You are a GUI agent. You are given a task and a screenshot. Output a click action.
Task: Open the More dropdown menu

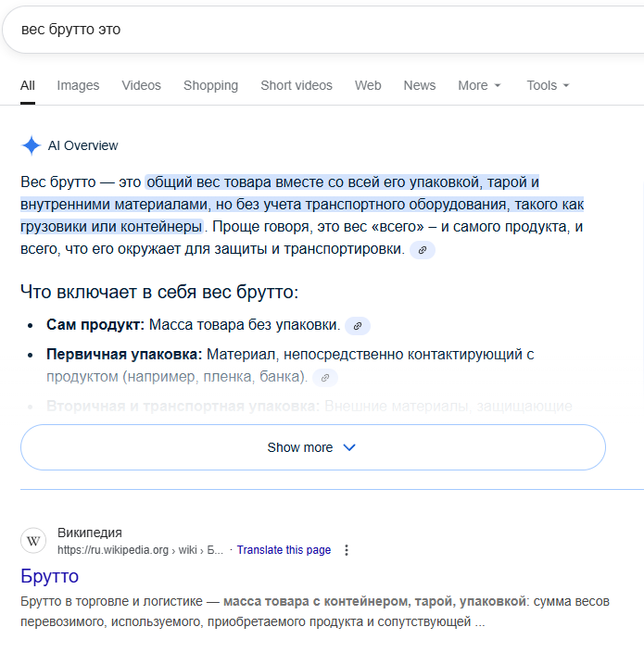(x=479, y=85)
